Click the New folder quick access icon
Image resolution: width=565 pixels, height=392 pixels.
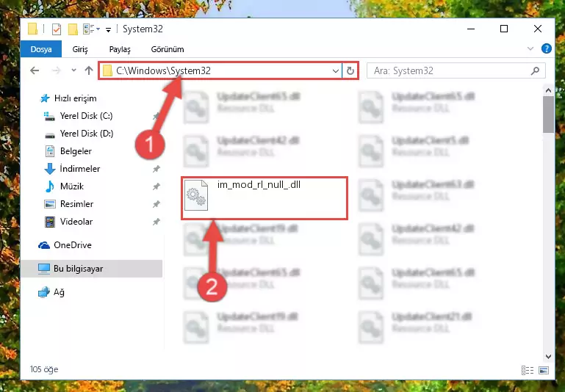pos(73,29)
